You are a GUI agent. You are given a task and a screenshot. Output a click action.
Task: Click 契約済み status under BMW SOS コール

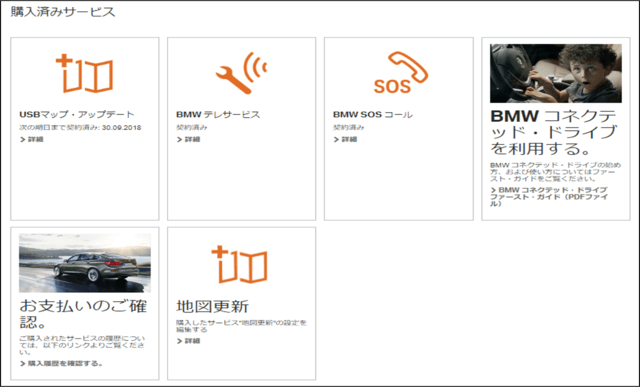pos(349,127)
